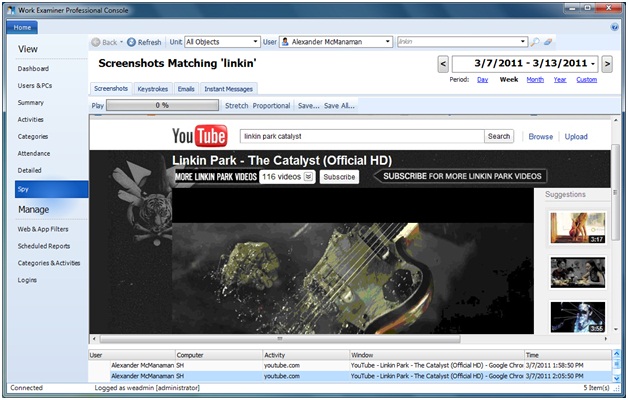Open the middle suggestion thumbnail of two people
Screen dimensions: 628x400
pos(578,272)
